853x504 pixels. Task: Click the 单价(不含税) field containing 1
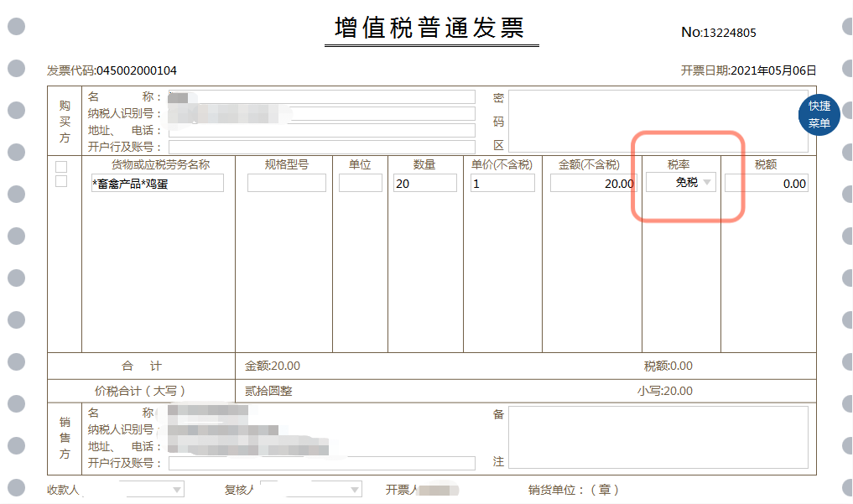[x=502, y=183]
